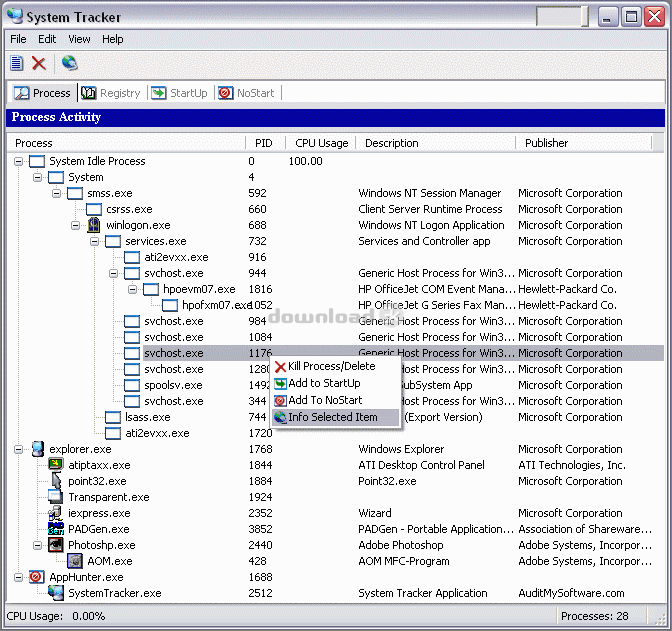
Task: Click the services.exe window icon
Action: click(113, 241)
